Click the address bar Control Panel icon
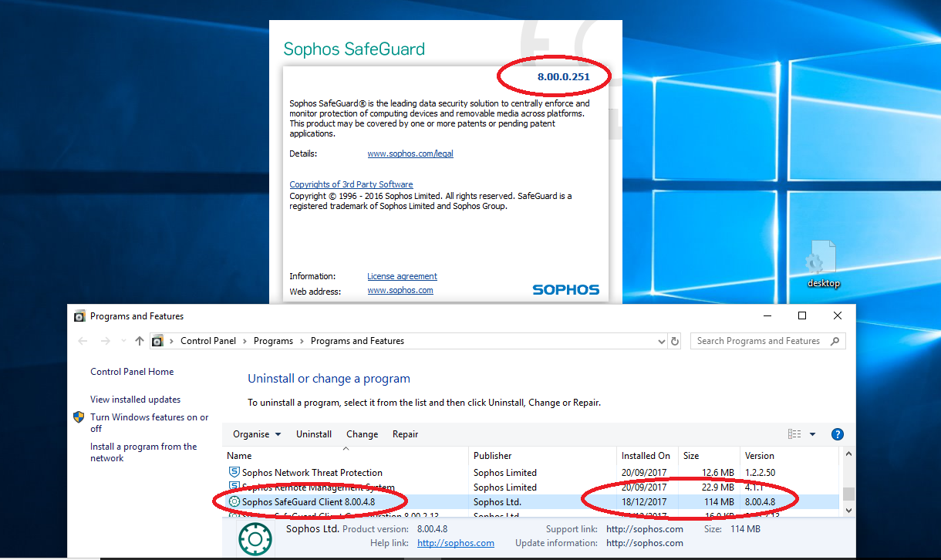 click(158, 341)
